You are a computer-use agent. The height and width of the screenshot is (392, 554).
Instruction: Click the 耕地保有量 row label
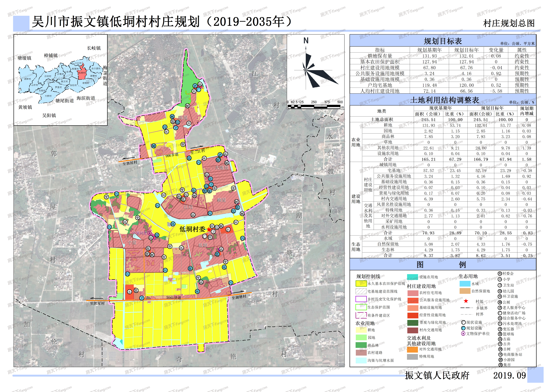pyautogui.click(x=380, y=56)
